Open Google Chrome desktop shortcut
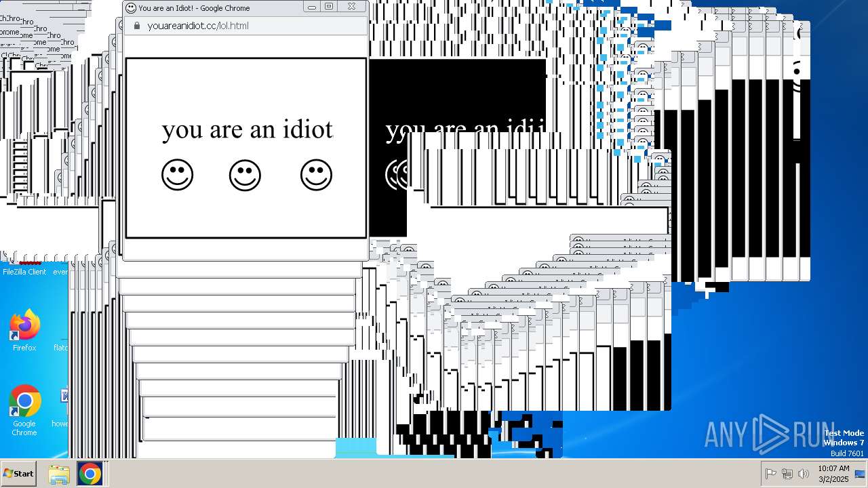 tap(24, 411)
